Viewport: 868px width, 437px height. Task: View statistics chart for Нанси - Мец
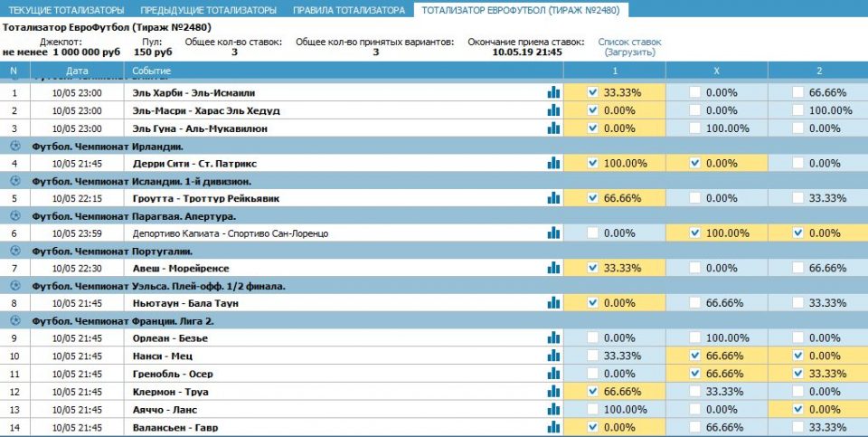click(552, 356)
